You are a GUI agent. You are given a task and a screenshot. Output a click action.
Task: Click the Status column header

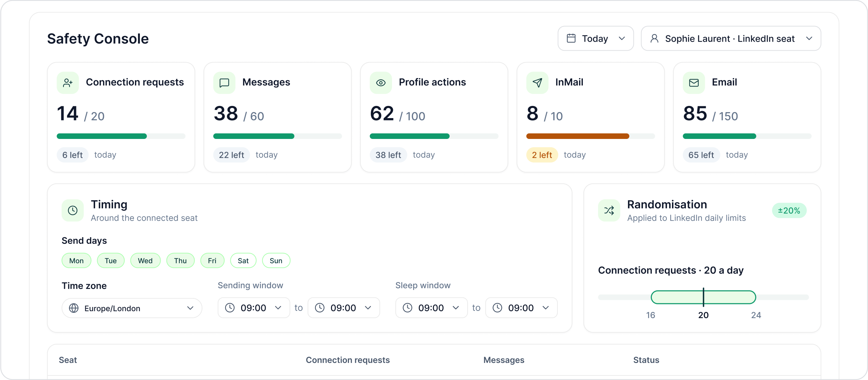[646, 360]
